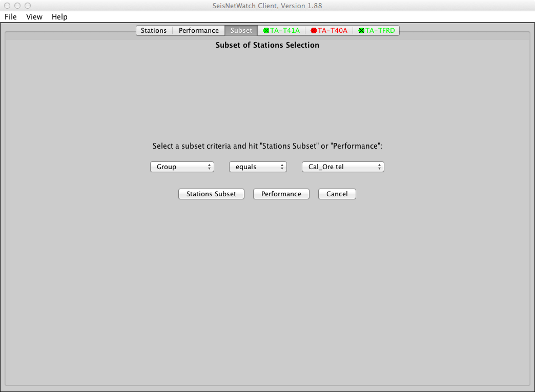
Task: Select the Subset tab
Action: point(241,31)
